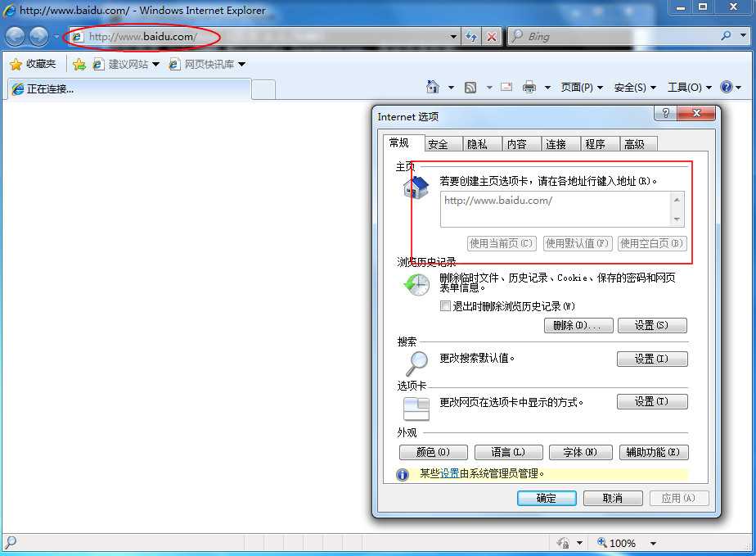Click the homepage box scroll down arrow
Screen dimensions: 756x556
(x=677, y=219)
